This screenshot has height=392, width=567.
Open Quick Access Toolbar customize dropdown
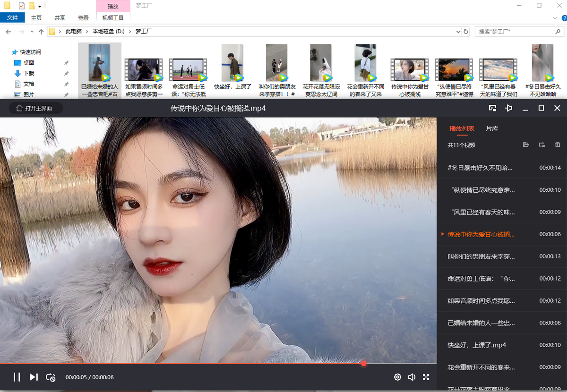(x=40, y=6)
